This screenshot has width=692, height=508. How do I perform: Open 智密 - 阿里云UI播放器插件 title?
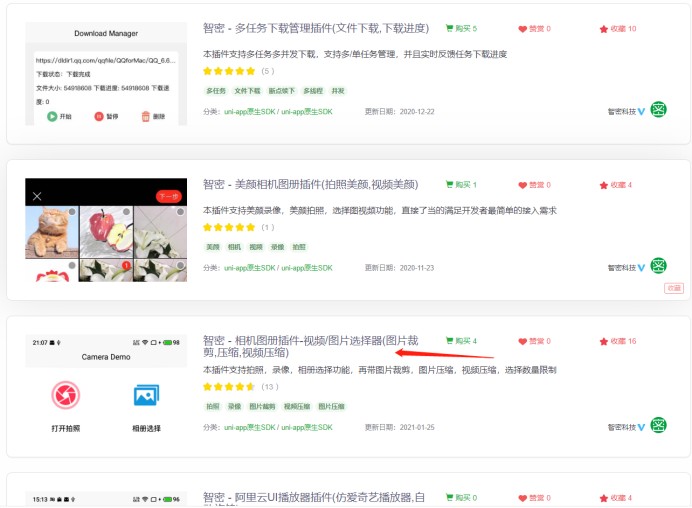click(x=314, y=497)
